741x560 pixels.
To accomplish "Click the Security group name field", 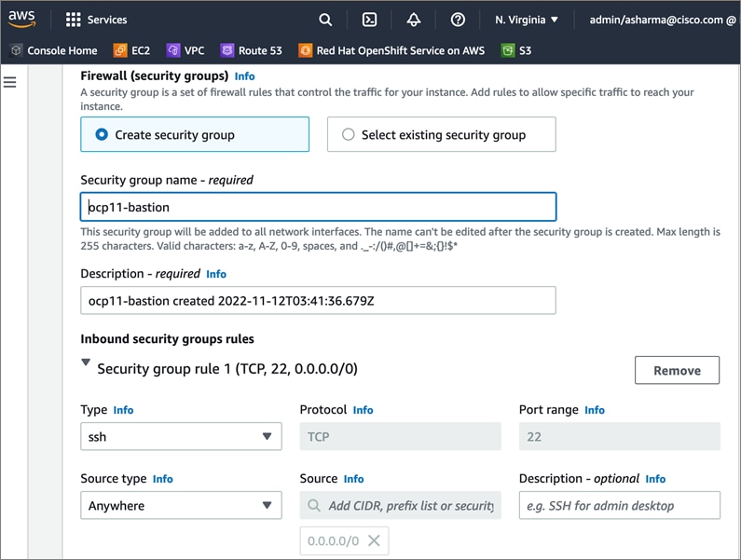I will click(x=318, y=207).
